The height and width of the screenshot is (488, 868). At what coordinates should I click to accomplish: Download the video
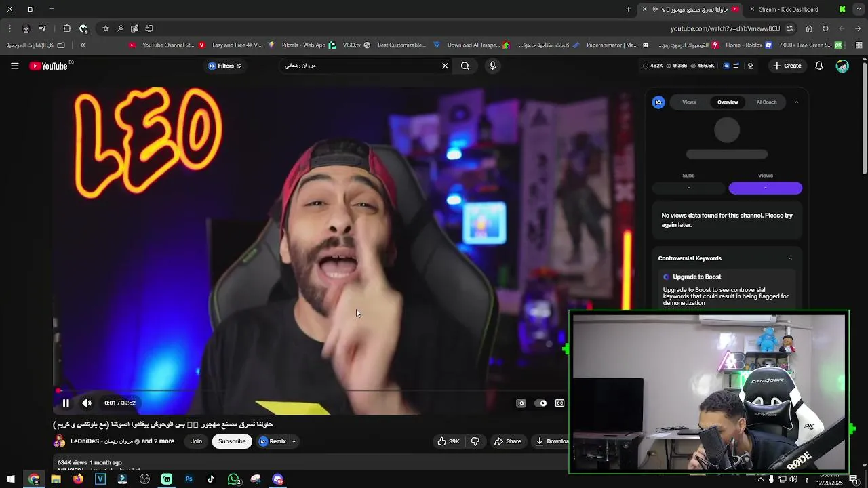(x=551, y=441)
